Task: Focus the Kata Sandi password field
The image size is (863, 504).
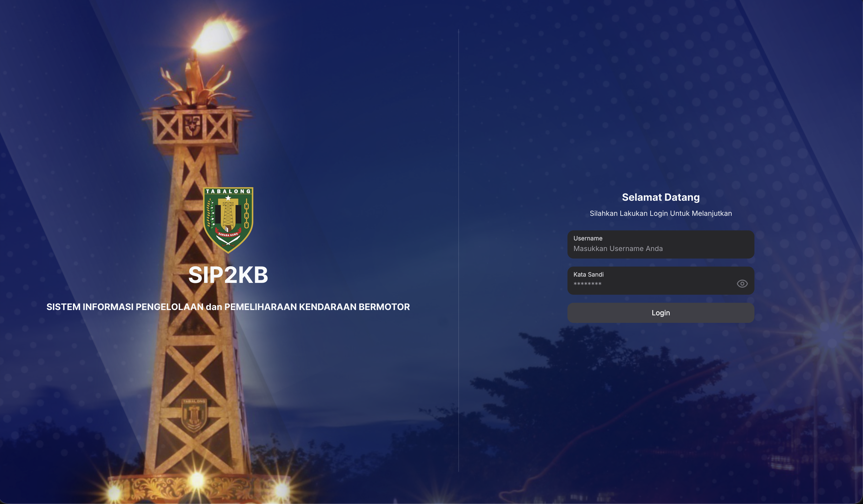Action: (x=651, y=284)
